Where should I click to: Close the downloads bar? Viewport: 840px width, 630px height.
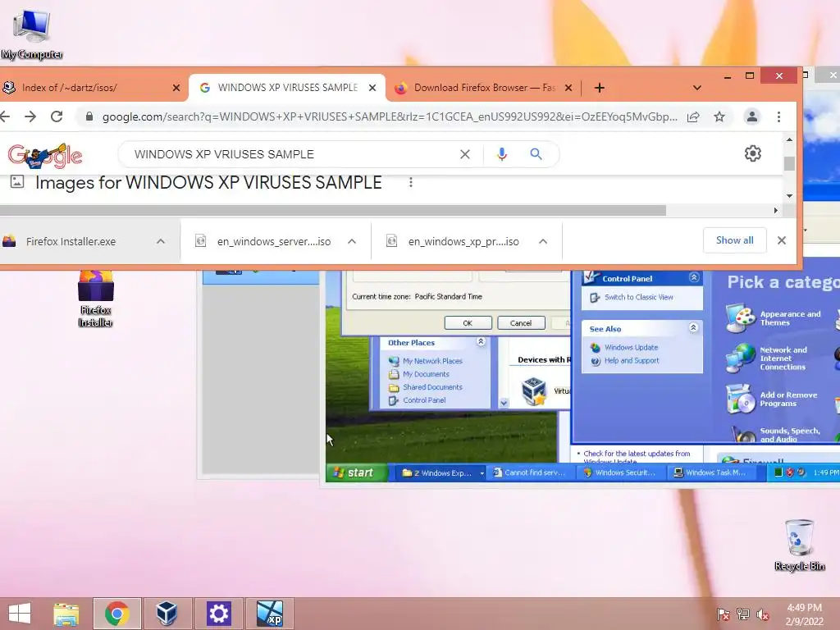782,240
